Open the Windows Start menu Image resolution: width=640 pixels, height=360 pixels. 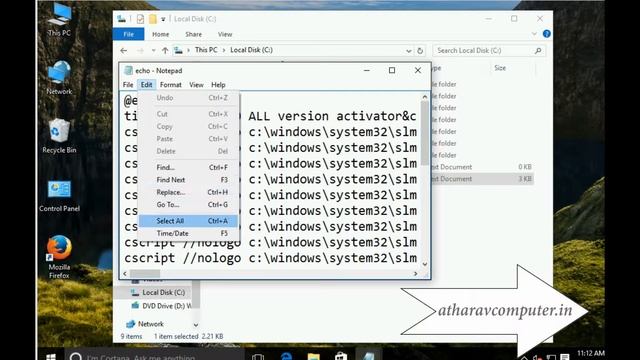point(51,356)
